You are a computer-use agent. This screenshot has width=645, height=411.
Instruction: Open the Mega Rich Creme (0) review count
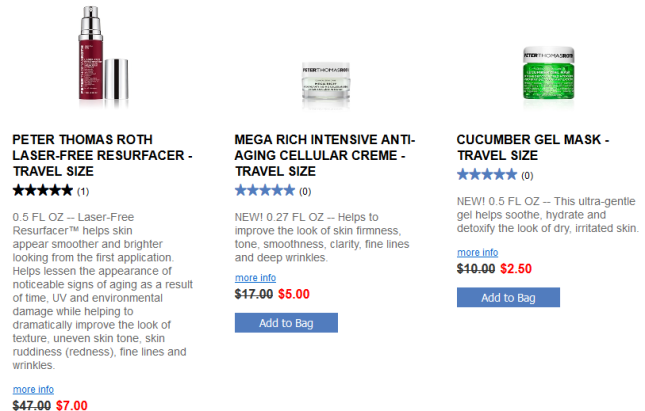[x=305, y=191]
